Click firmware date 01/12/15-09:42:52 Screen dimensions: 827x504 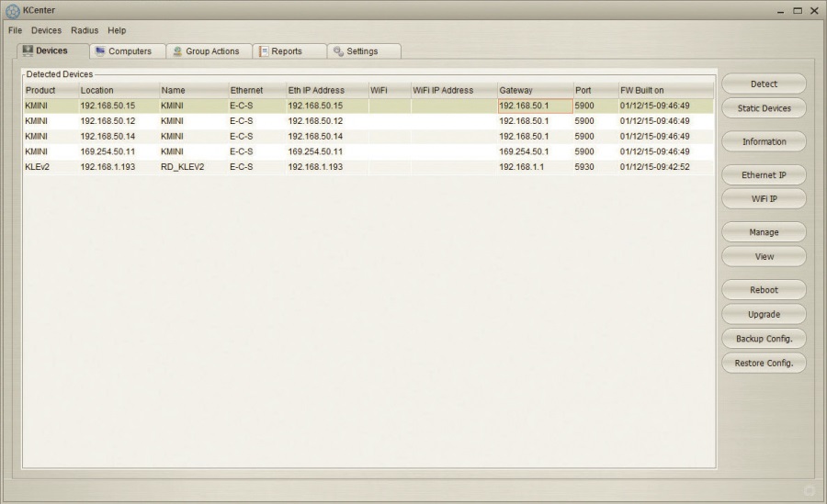[x=666, y=166]
